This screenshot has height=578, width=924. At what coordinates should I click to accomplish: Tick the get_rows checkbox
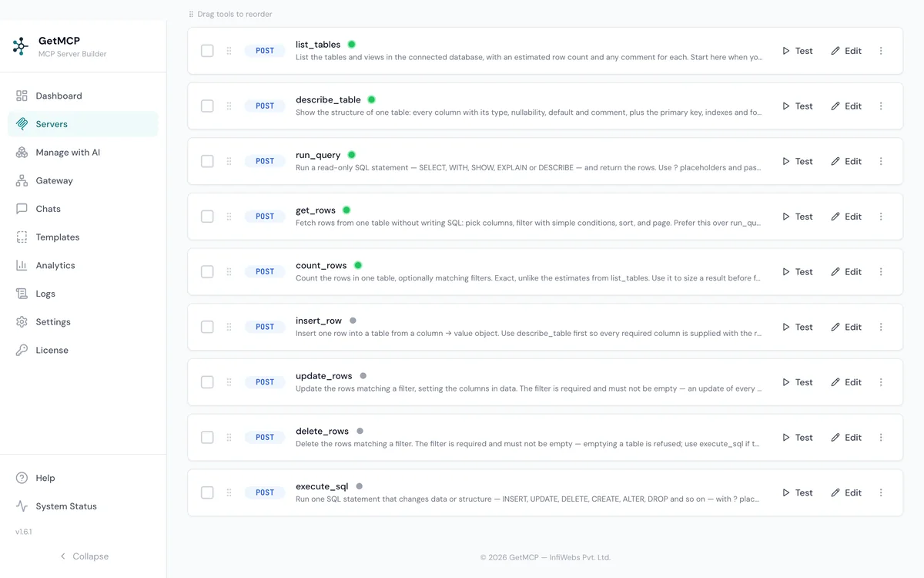coord(207,217)
